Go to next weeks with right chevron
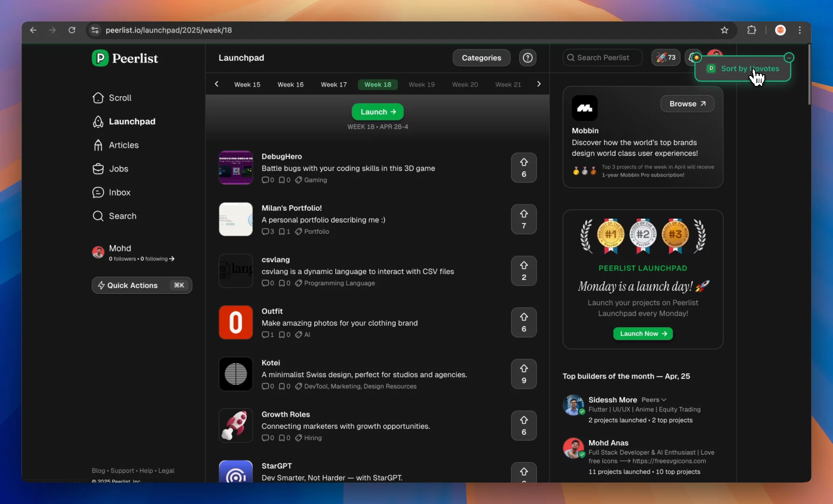The image size is (833, 504). (x=538, y=84)
